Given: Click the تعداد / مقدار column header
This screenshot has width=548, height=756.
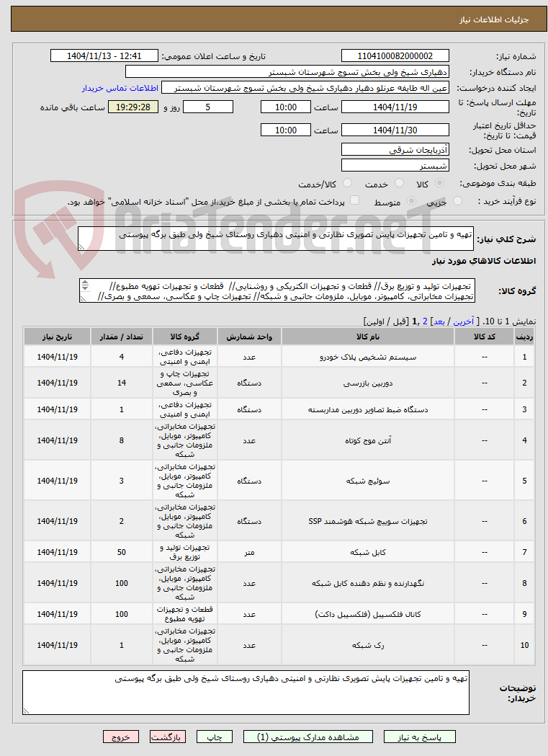Looking at the screenshot, I should [122, 337].
